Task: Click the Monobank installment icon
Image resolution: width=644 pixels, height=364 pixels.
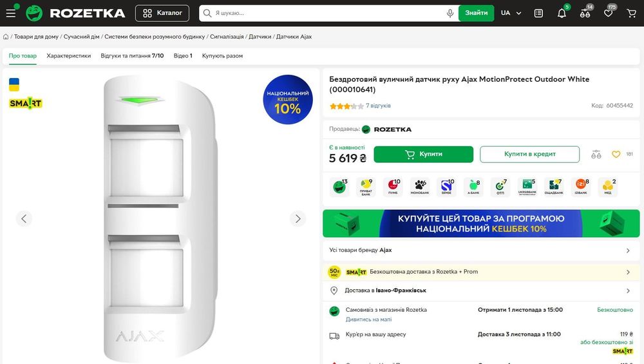Action: pyautogui.click(x=420, y=187)
